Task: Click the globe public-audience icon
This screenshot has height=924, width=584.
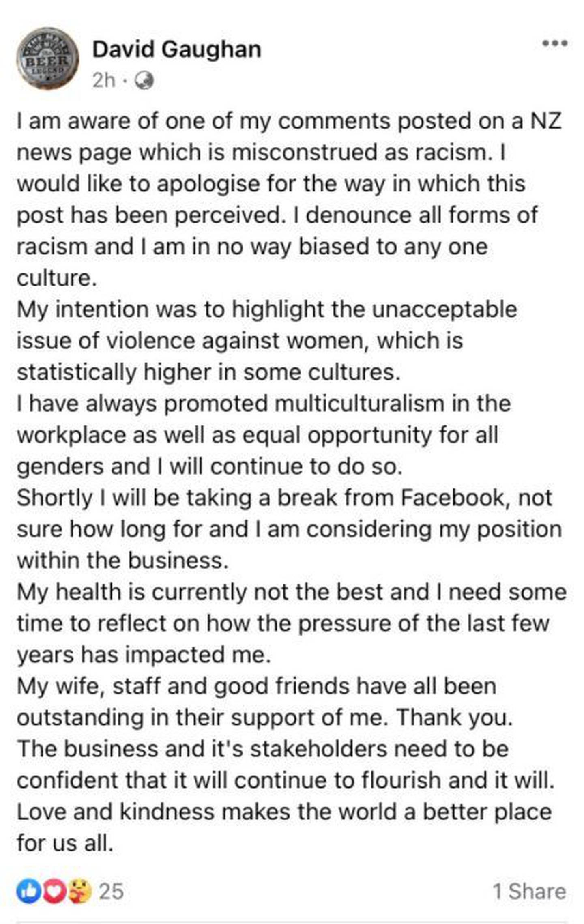Action: point(144,81)
